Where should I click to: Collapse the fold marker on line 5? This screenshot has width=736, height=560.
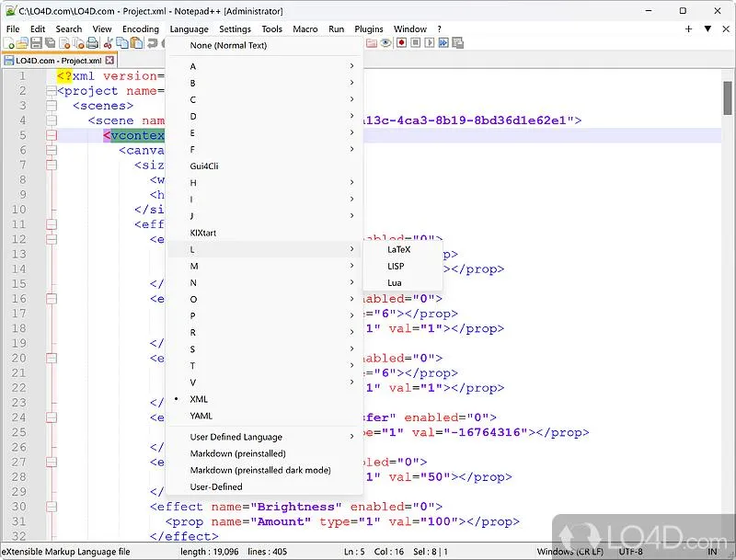[52, 135]
